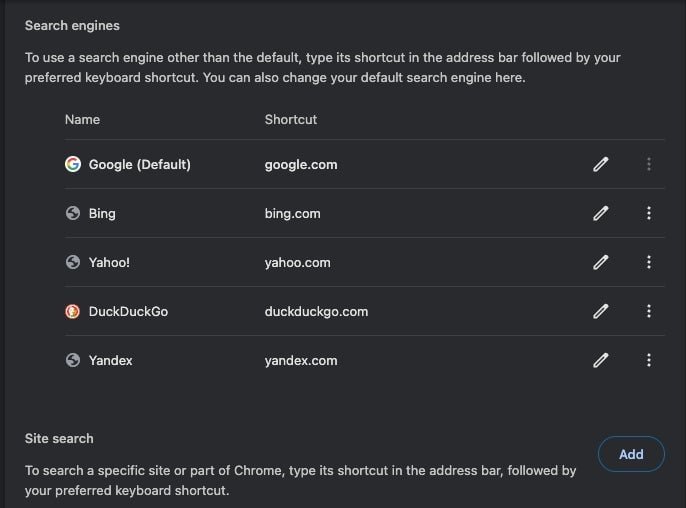Viewport: 686px width, 508px height.
Task: Click the Google logo icon
Action: tap(73, 164)
